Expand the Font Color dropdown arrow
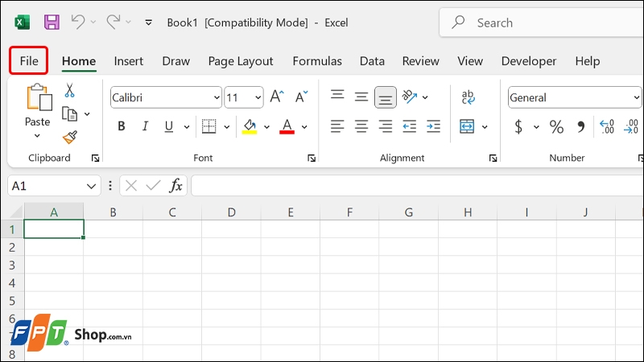 coord(304,127)
